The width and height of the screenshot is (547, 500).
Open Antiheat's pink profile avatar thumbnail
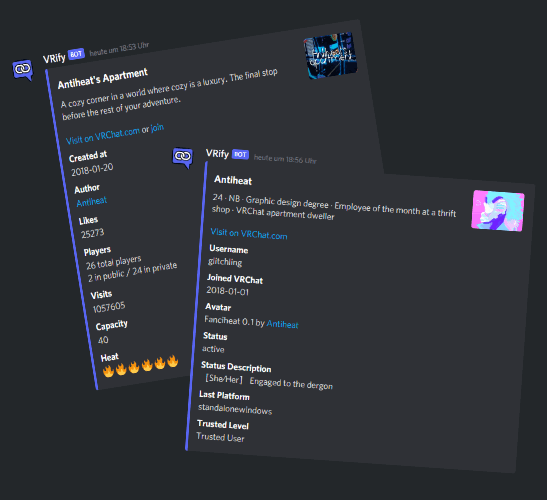[x=498, y=210]
